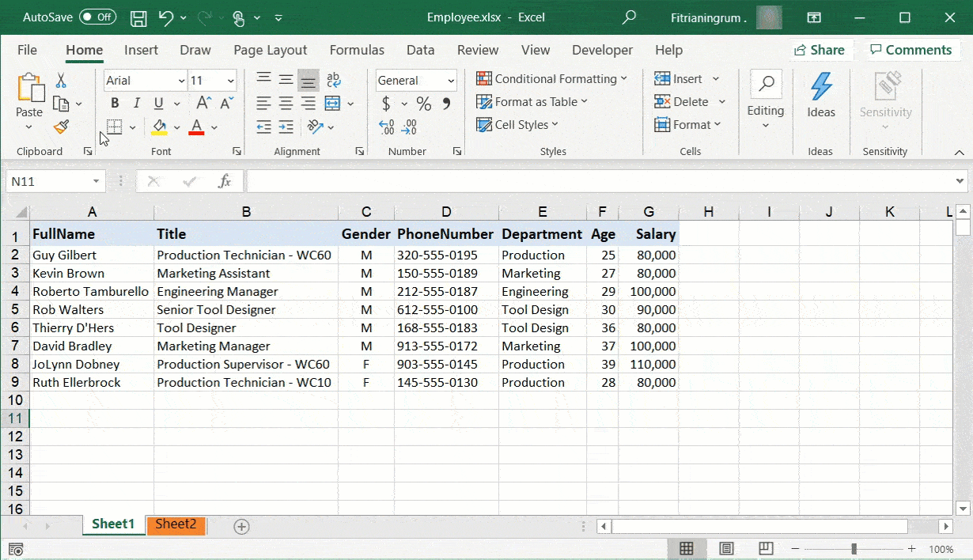
Task: Collapse the ribbon with the caret
Action: (x=960, y=152)
